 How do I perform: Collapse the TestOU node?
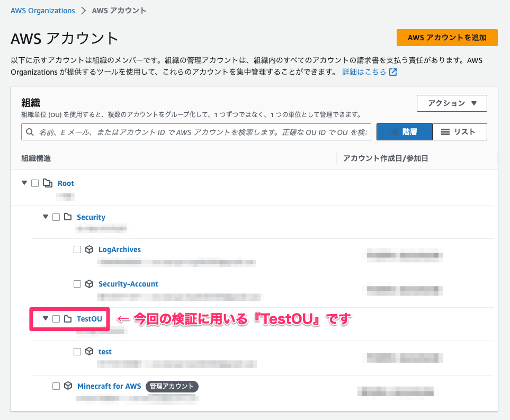point(46,318)
